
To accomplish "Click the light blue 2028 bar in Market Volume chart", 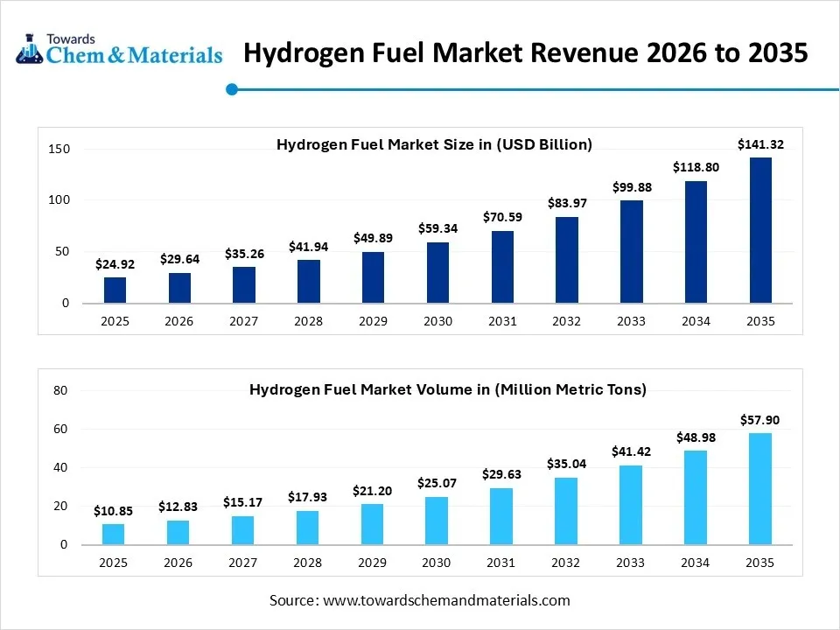I will (307, 528).
